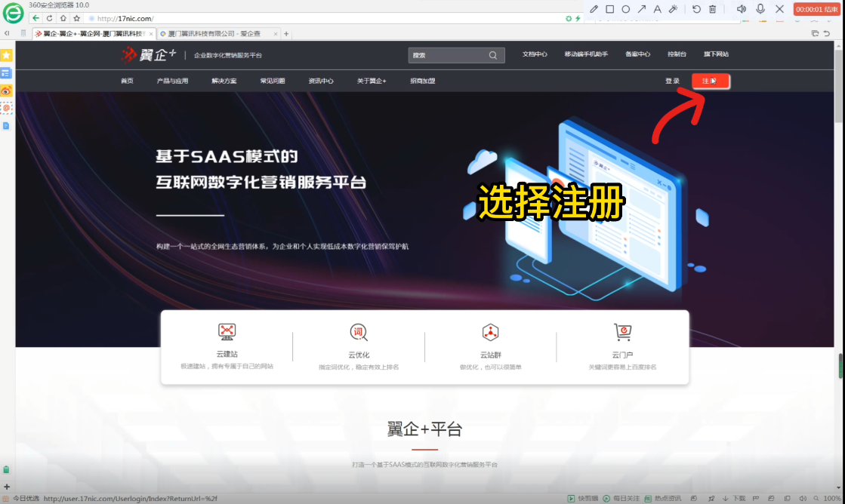Image resolution: width=845 pixels, height=504 pixels.
Task: Open the blue news list sidebar icon
Action: pyautogui.click(x=7, y=73)
